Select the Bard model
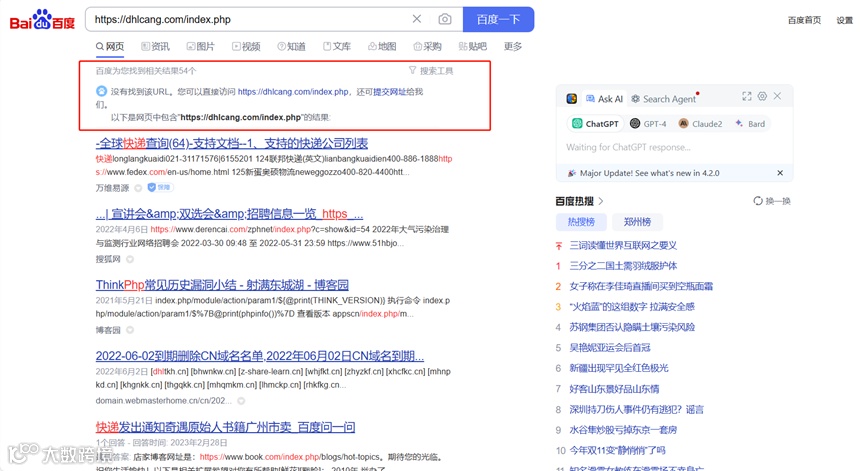 tap(750, 124)
